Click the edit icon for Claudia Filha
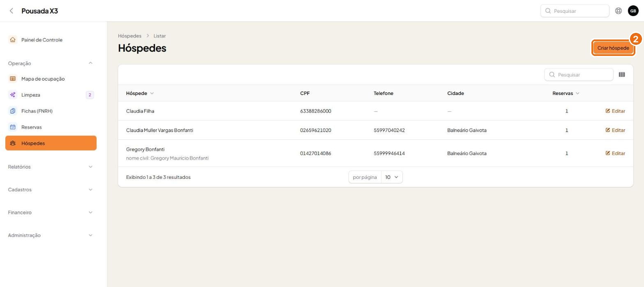644x287 pixels. coord(608,111)
